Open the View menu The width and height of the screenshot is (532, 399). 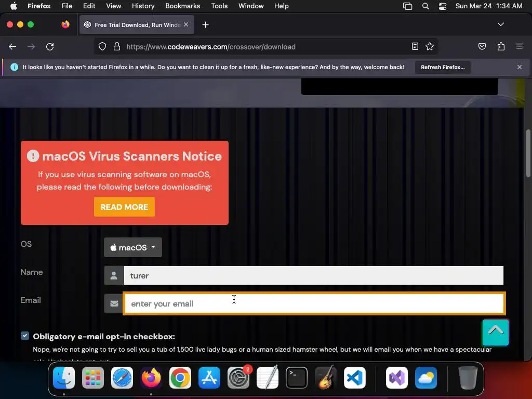pyautogui.click(x=113, y=6)
